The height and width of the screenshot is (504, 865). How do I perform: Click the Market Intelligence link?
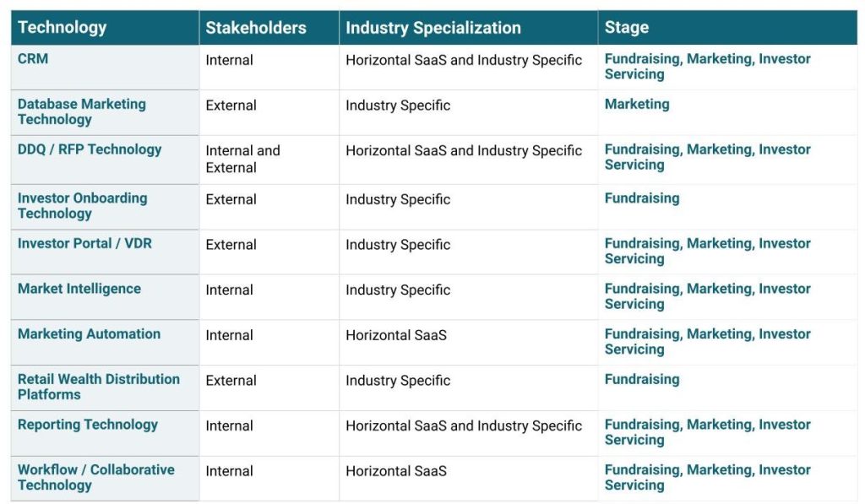tap(79, 289)
